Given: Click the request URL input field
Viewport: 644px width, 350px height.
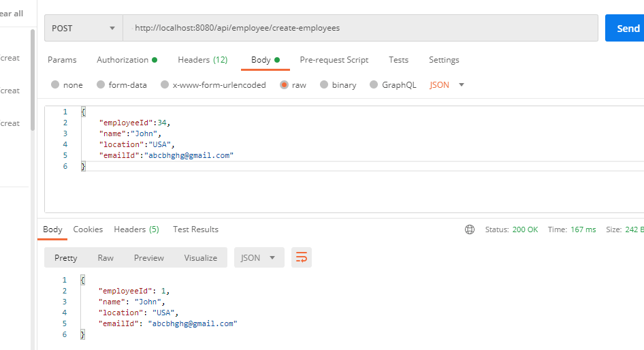Looking at the screenshot, I should 360,28.
